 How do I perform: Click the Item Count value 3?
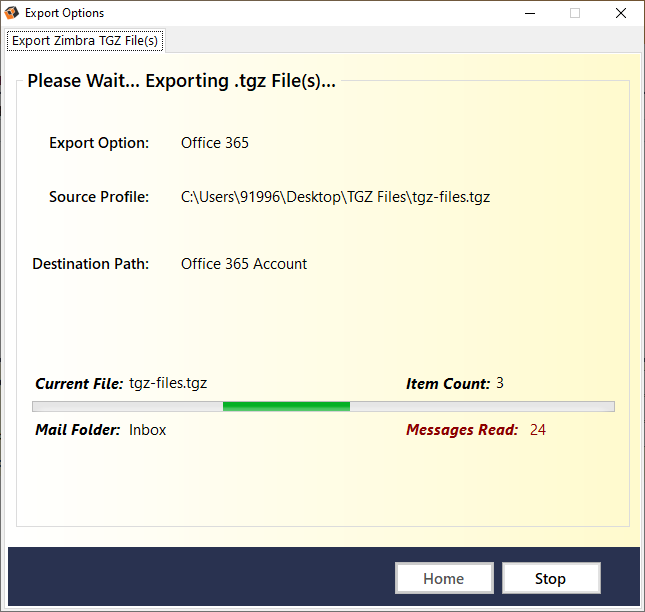click(500, 383)
